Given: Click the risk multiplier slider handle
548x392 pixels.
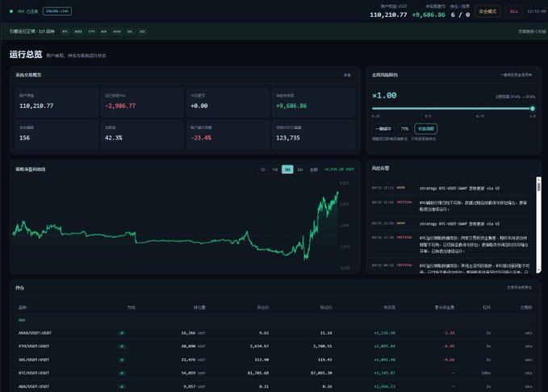Looking at the screenshot, I should (x=533, y=109).
